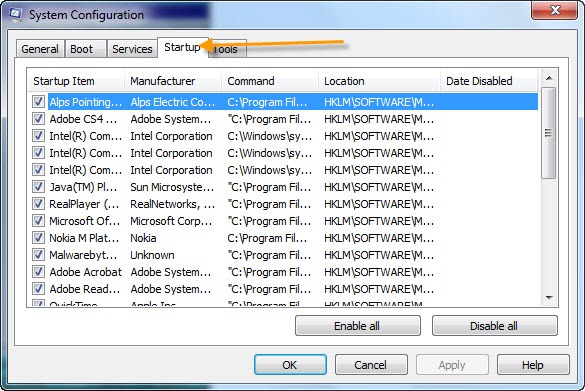
Task: Sort by Command column header
Action: click(x=270, y=81)
